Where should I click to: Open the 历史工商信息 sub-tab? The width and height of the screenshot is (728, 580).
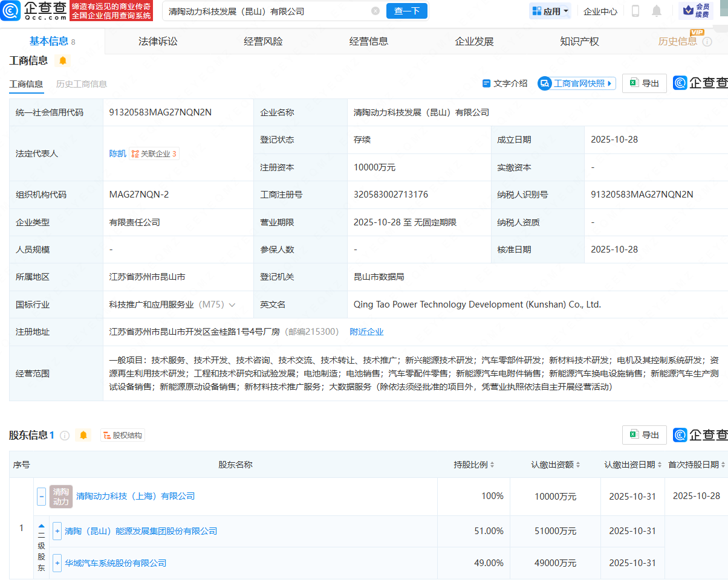point(82,84)
